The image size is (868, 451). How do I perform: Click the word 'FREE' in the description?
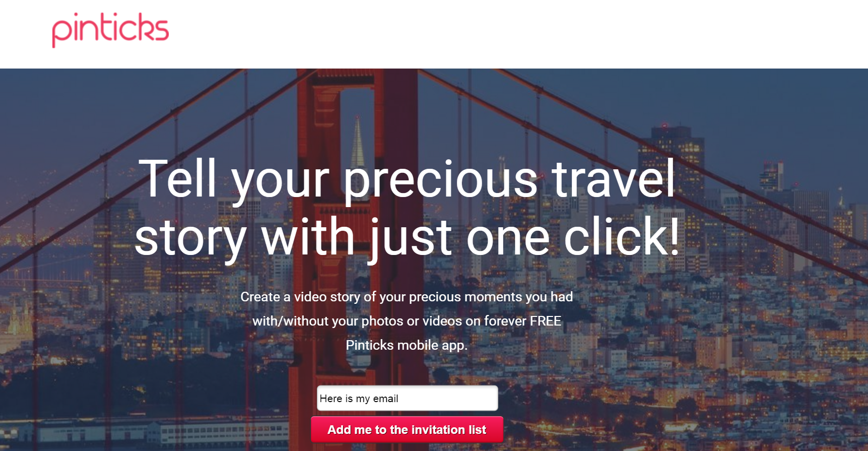(x=545, y=321)
